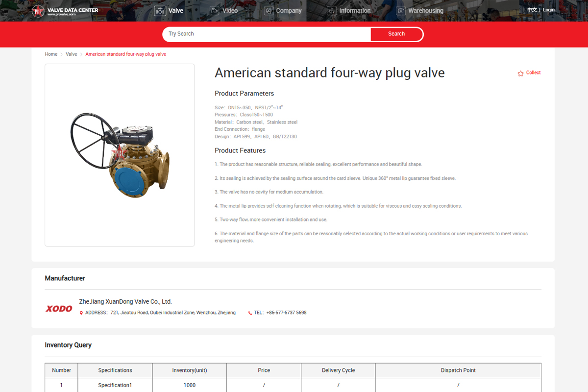
Task: Click the red address pin icon
Action: click(81, 313)
